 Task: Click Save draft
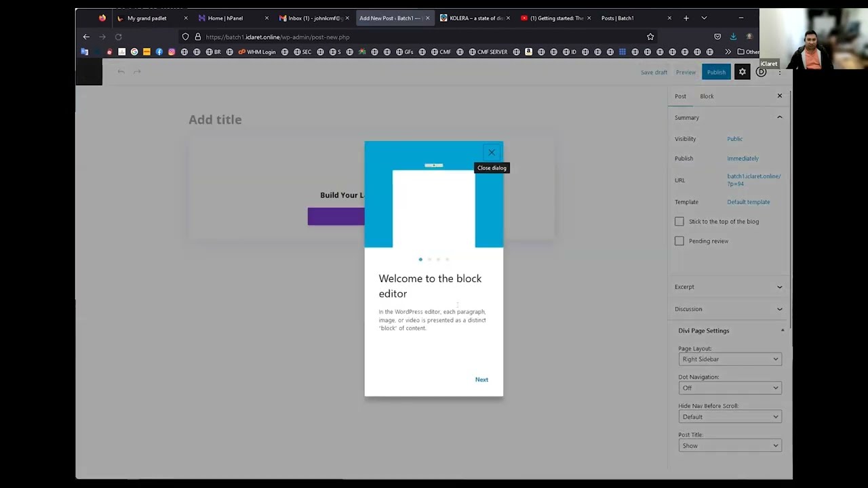654,72
